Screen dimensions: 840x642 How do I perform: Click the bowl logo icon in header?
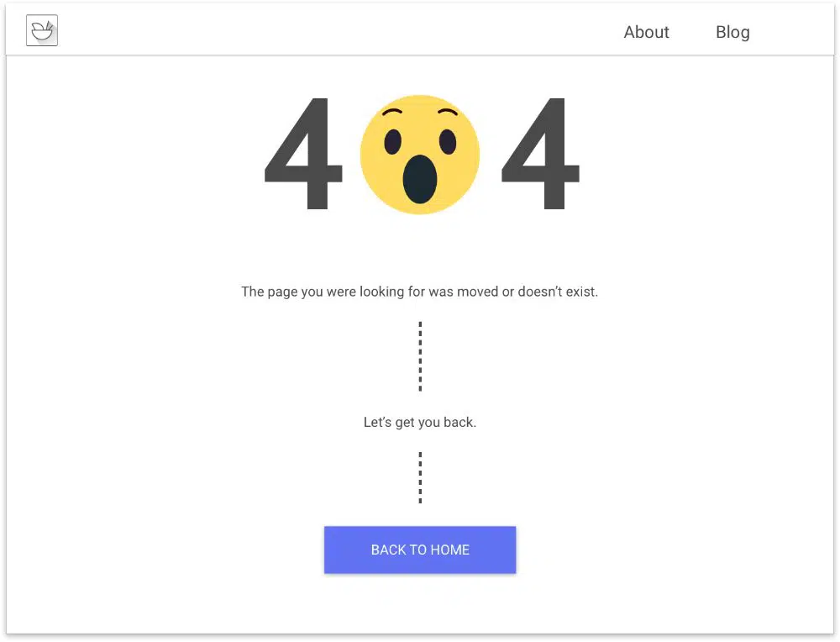42,31
